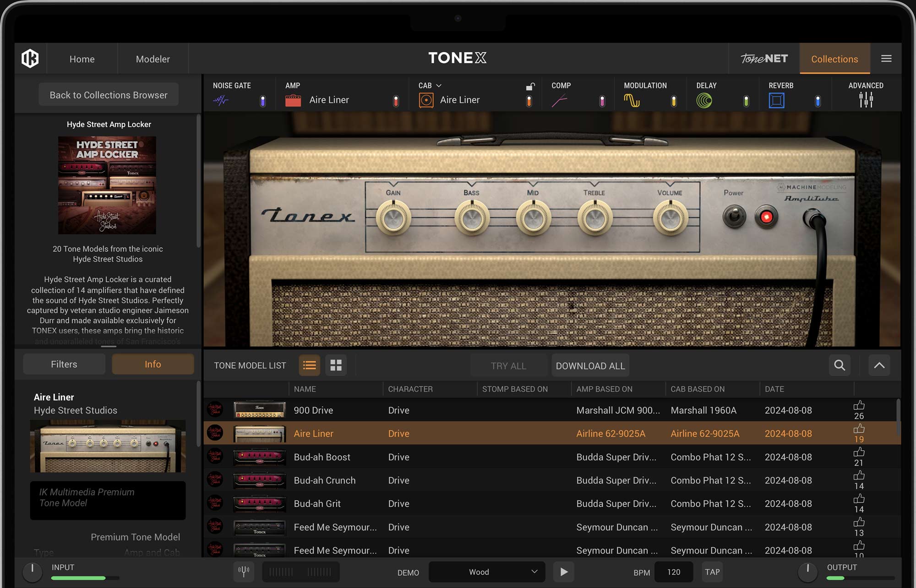Viewport: 916px width, 588px height.
Task: Click Back to Collections Browser
Action: (x=108, y=94)
